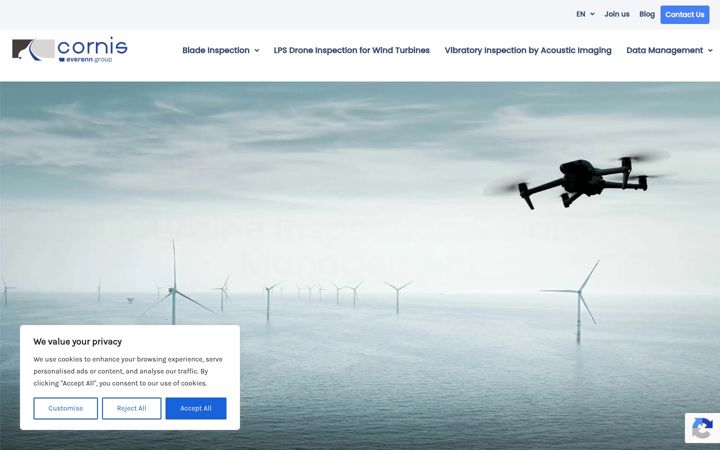Click the reCAPTCHA badge icon
This screenshot has height=450, width=720.
click(702, 428)
